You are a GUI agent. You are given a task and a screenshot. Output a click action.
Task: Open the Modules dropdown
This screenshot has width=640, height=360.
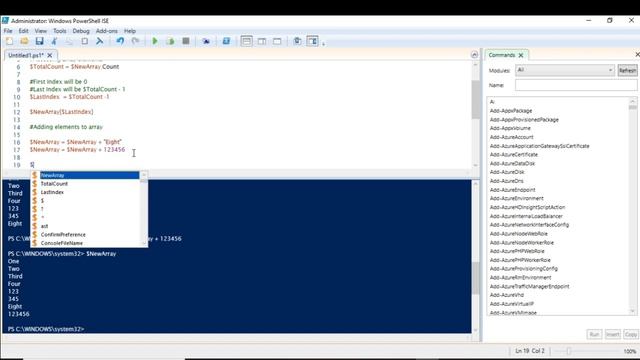564,70
